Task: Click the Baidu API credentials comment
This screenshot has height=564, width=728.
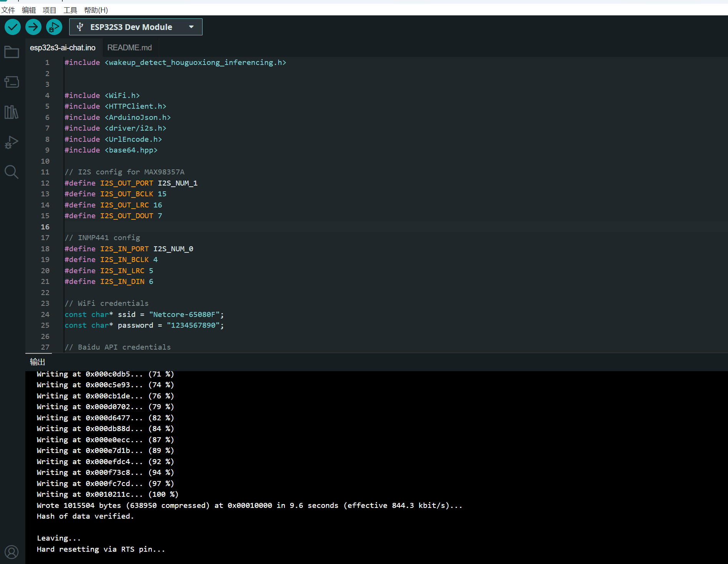Action: 118,347
